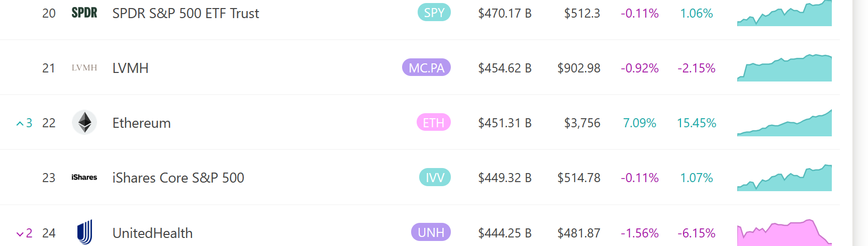The width and height of the screenshot is (868, 246).
Task: Click the SPY ticker badge
Action: click(434, 13)
